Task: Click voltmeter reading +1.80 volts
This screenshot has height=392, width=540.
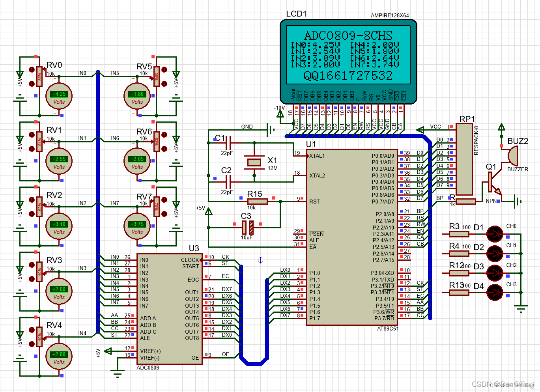Action: pos(137,96)
